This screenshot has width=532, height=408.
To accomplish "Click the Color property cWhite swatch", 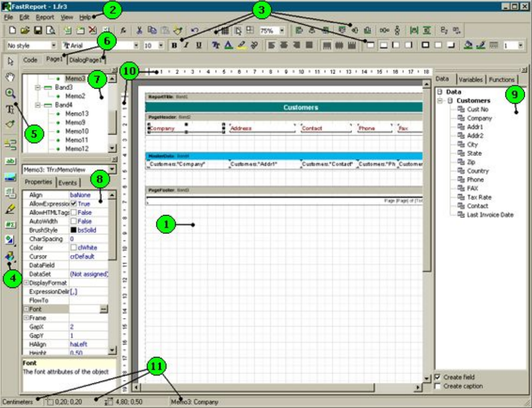I will pyautogui.click(x=74, y=248).
